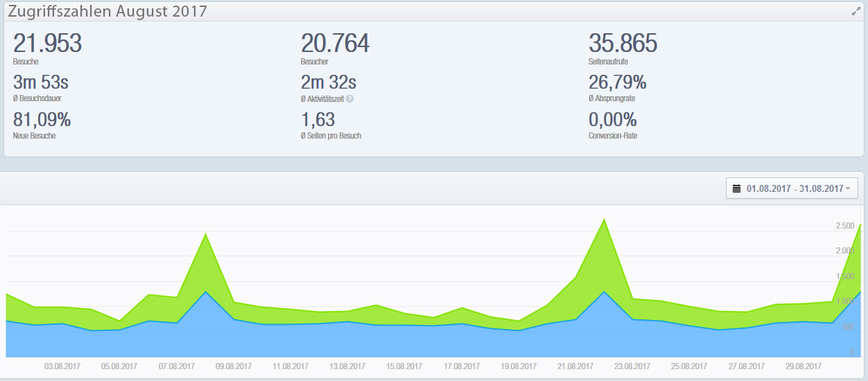Click the 2.500 y-axis label
The image size is (868, 381).
[844, 226]
